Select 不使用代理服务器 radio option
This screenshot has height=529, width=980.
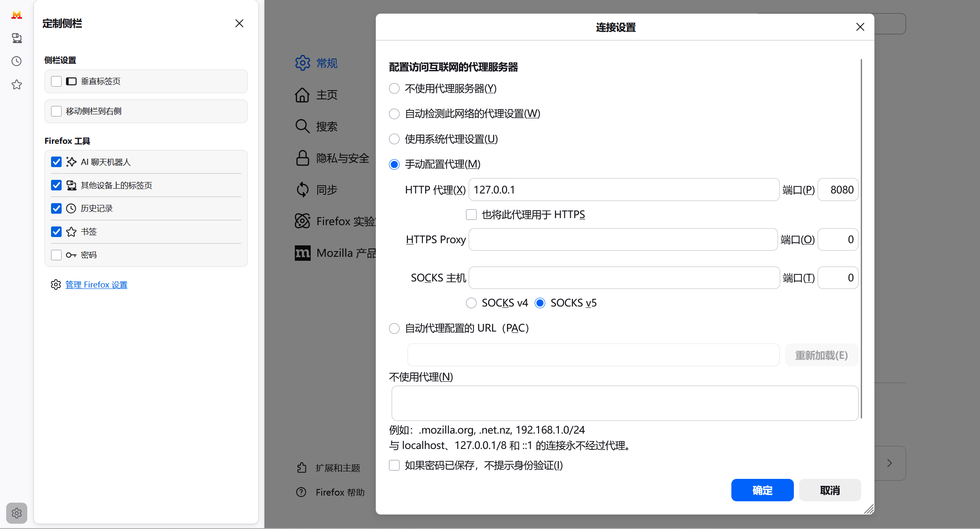[x=394, y=89]
